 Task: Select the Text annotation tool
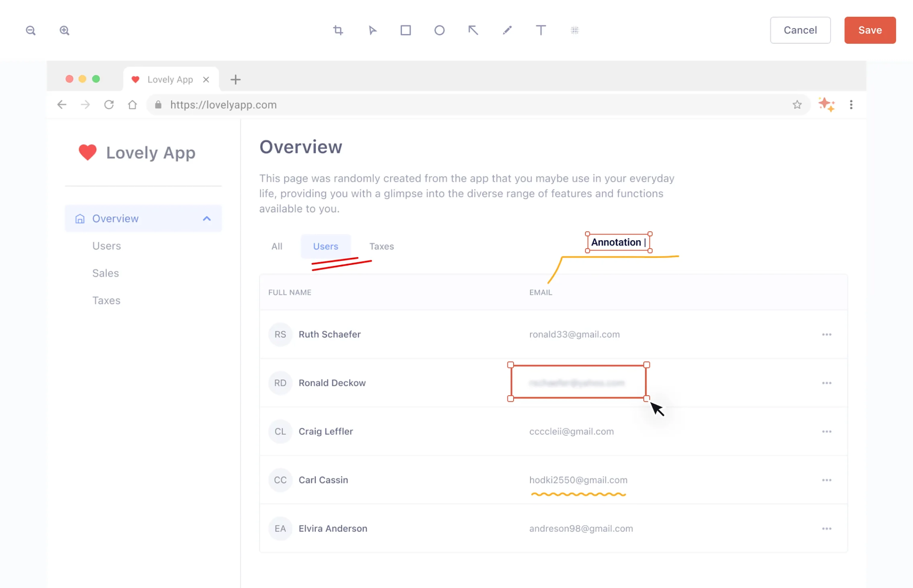point(540,30)
